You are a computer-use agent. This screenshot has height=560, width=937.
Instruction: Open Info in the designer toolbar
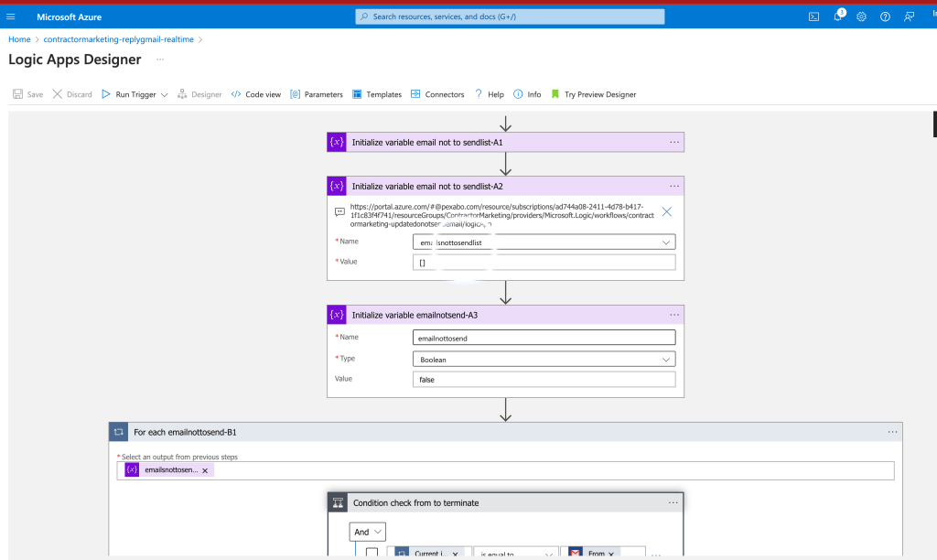click(527, 94)
